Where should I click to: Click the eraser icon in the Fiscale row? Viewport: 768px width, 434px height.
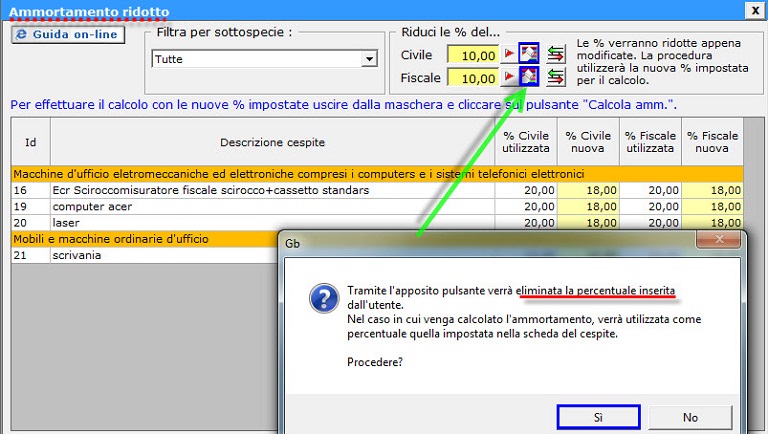pos(529,77)
